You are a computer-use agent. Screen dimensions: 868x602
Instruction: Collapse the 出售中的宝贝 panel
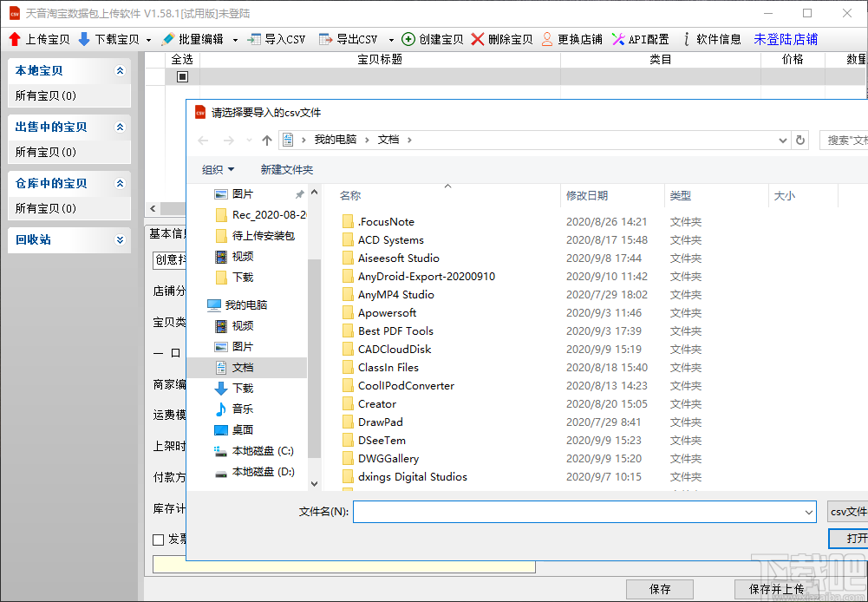(121, 128)
